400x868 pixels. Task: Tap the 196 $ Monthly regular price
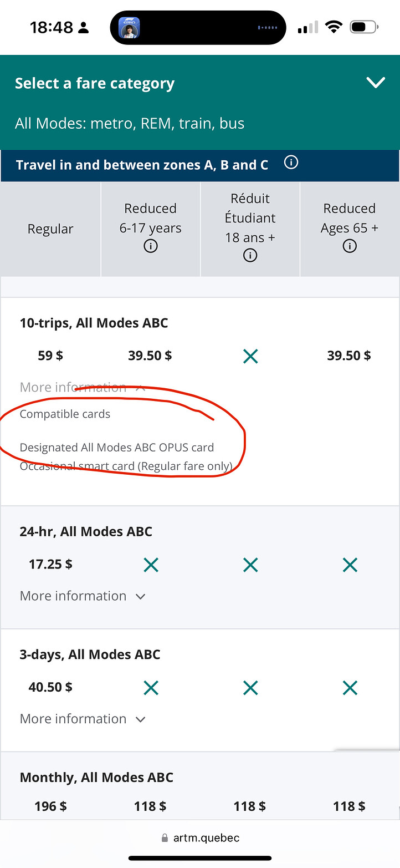[x=50, y=806]
